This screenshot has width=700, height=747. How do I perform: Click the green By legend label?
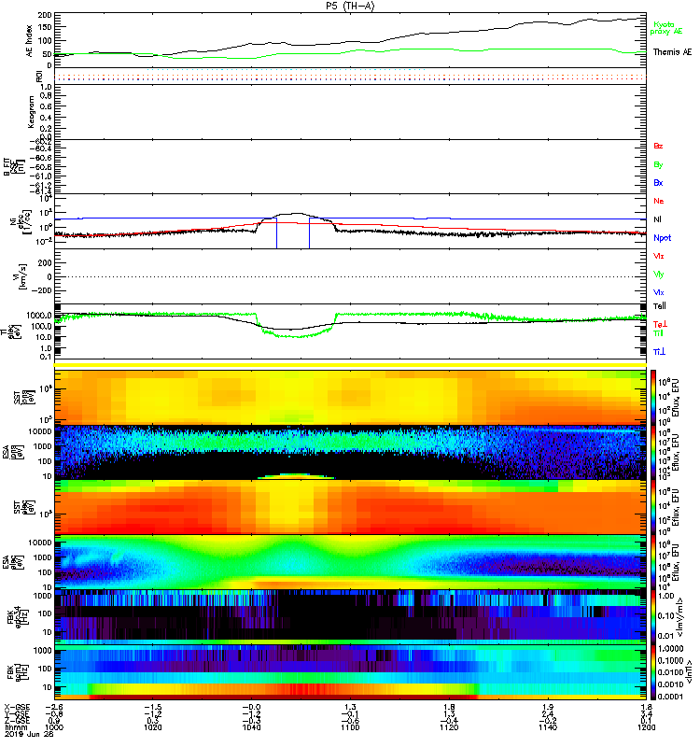658,165
